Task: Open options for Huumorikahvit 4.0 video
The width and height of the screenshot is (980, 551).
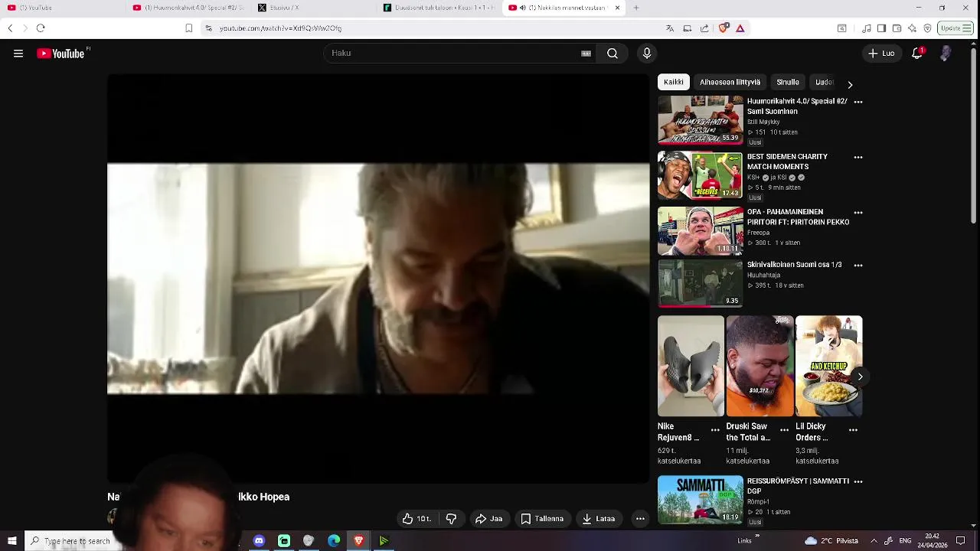Action: [x=858, y=102]
